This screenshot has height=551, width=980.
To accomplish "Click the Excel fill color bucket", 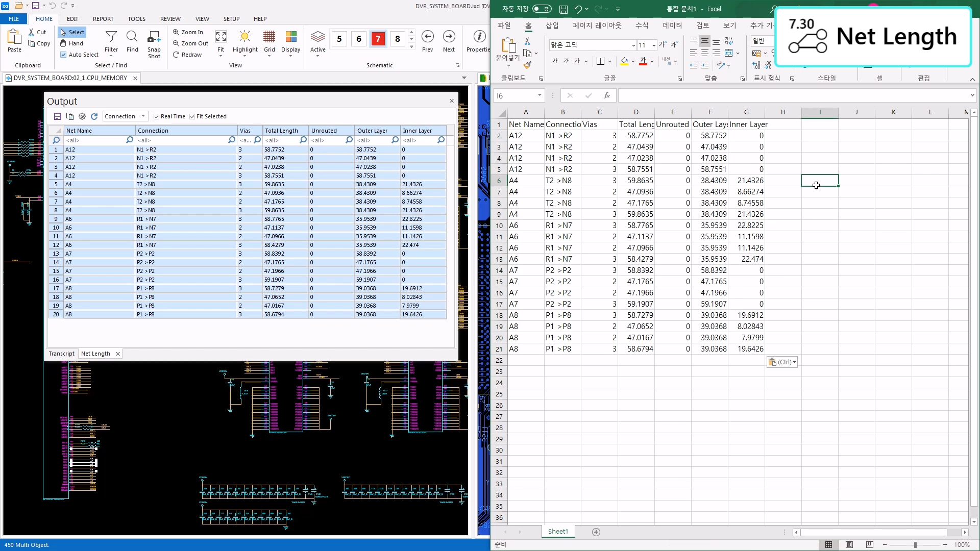I will pyautogui.click(x=624, y=61).
